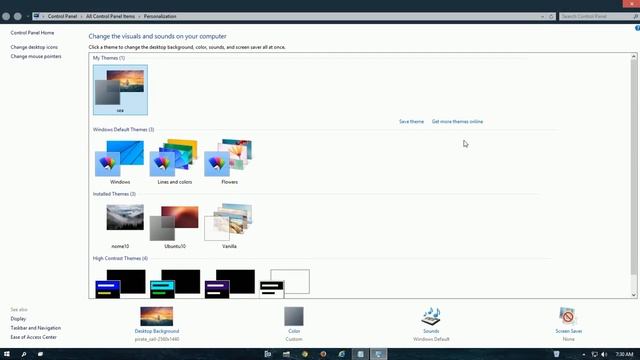The image size is (640, 360).
Task: Close the Personalization window
Action: (x=631, y=3)
